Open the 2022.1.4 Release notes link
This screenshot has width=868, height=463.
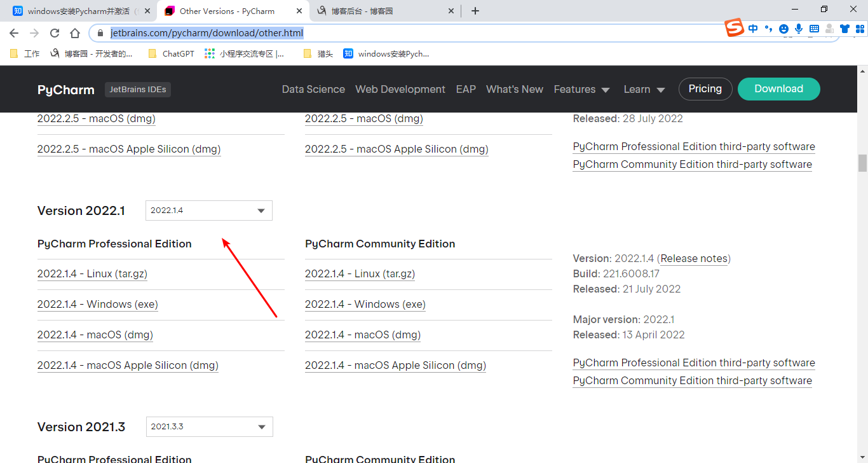(x=694, y=258)
